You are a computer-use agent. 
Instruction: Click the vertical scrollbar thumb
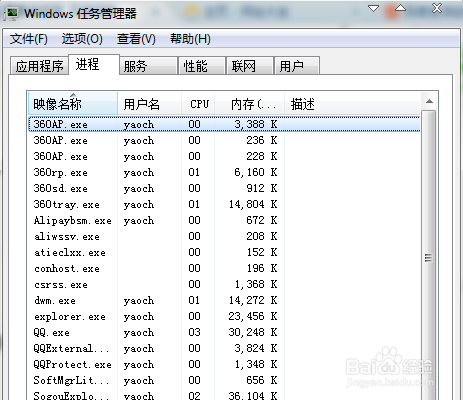click(x=429, y=257)
